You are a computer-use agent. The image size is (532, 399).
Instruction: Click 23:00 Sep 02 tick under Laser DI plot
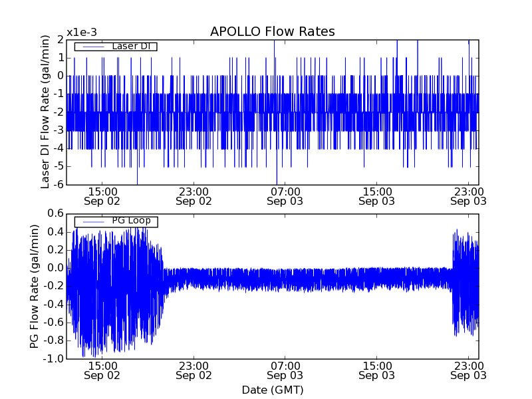pos(194,196)
